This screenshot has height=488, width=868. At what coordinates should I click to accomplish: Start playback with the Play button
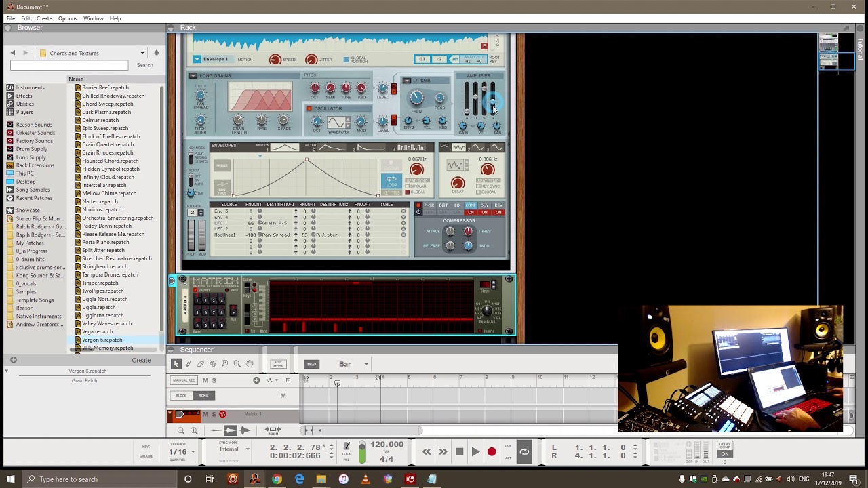475,452
